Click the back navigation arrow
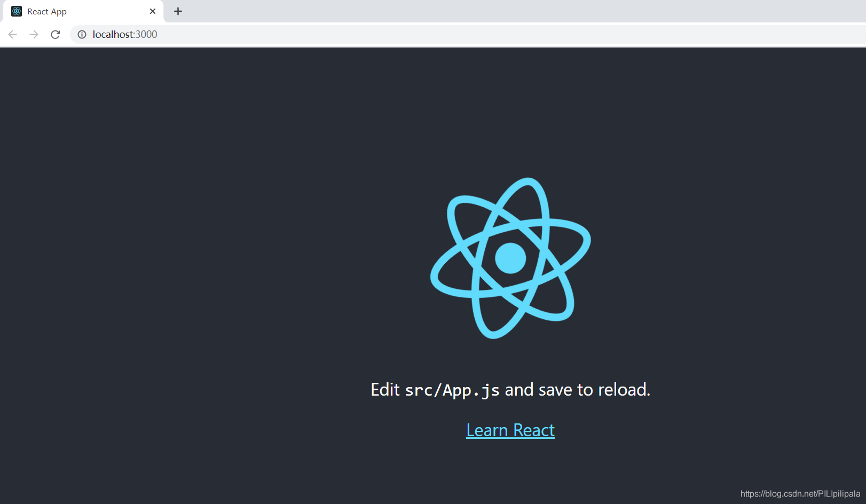This screenshot has width=866, height=504. click(x=12, y=34)
